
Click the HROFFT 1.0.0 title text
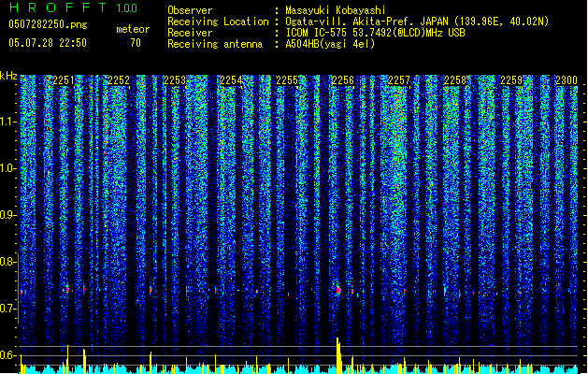[73, 7]
